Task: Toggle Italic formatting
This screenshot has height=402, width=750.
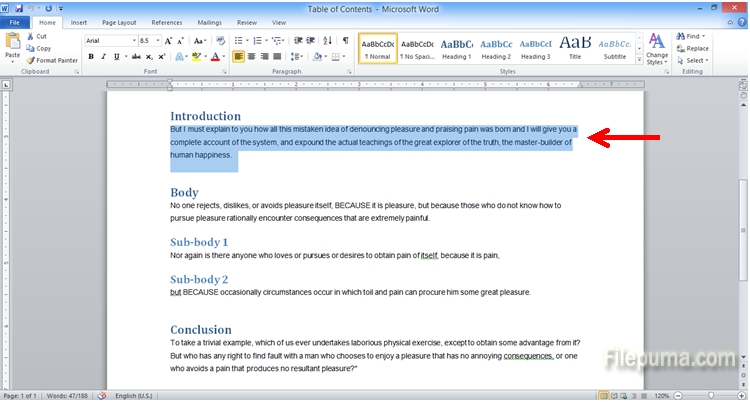Action: coord(103,57)
